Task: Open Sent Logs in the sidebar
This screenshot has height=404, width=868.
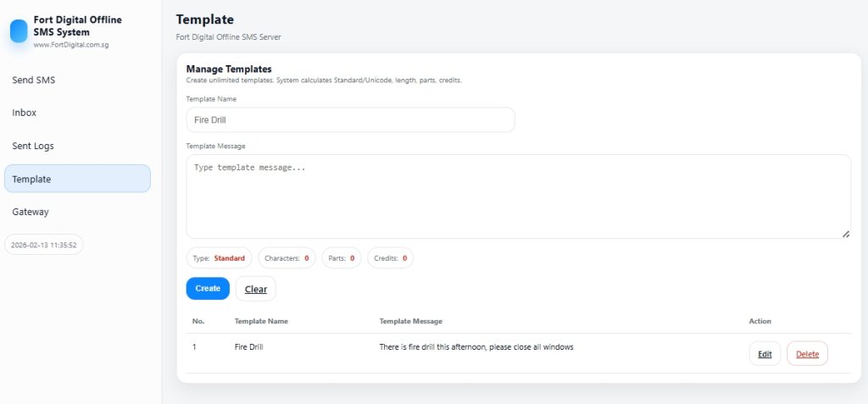Action: point(33,146)
